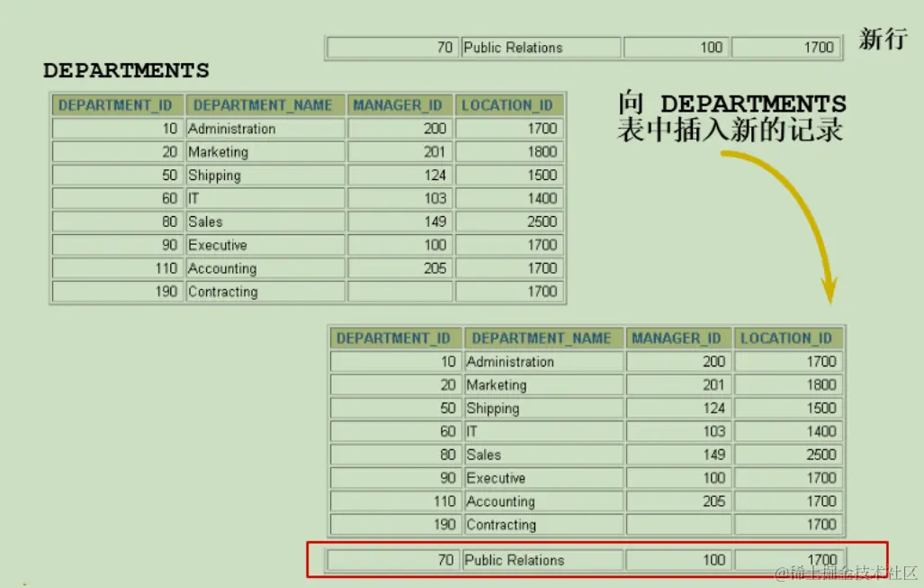Click manager ID 149 in upper table's Sales row
This screenshot has height=588, width=924.
(x=435, y=222)
